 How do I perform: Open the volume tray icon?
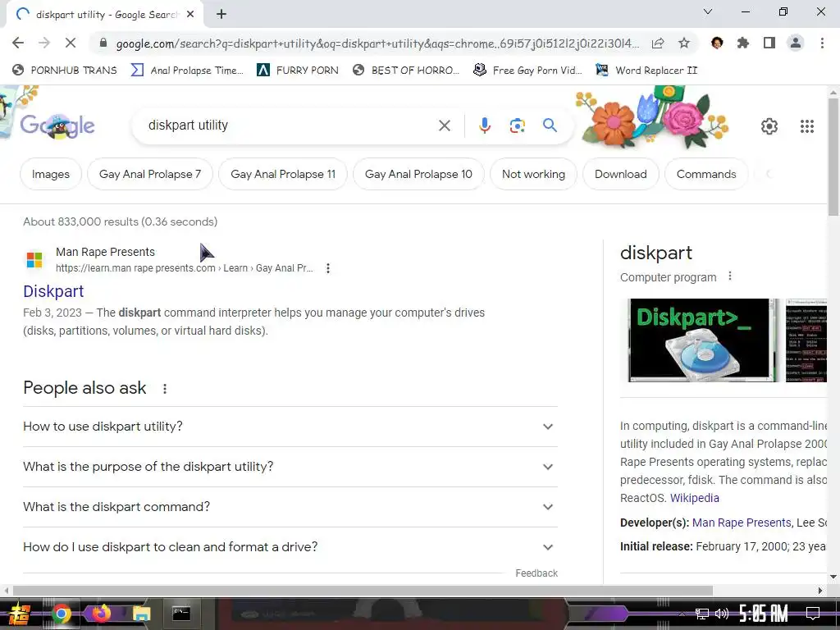[x=722, y=614]
